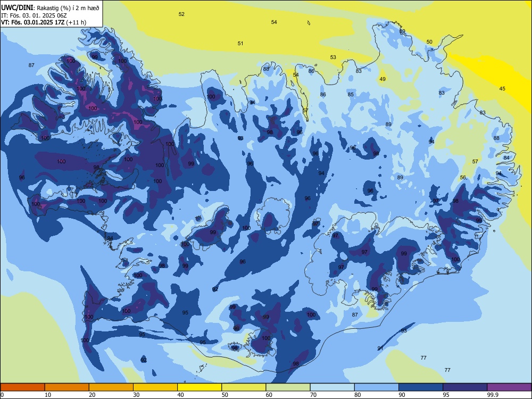Choose the medium blue 90–95 legend swatch
The image size is (532, 399).
[x=421, y=387]
